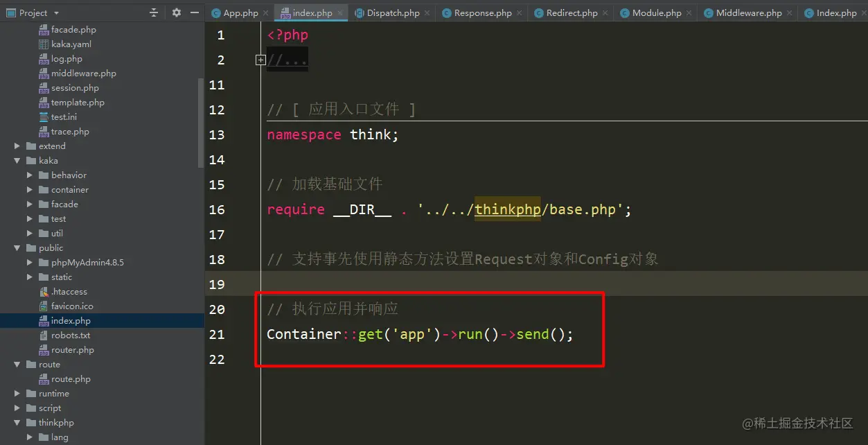Expand the behavior folder arrow
Screen dimensions: 868x445
coord(30,175)
